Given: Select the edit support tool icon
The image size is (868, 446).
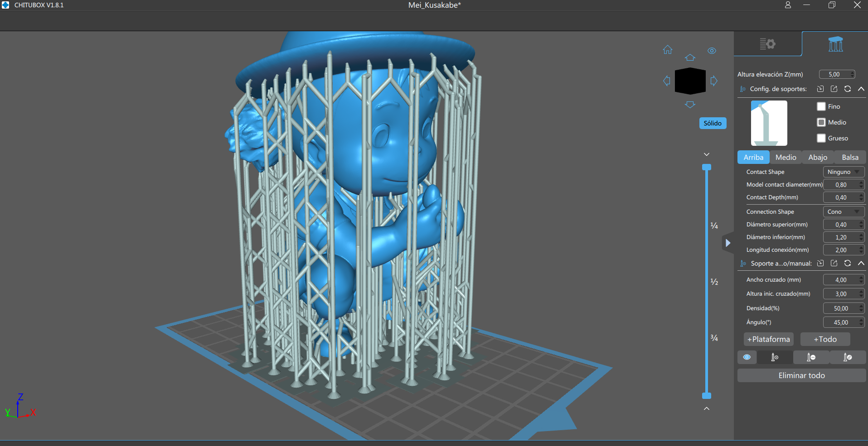Looking at the screenshot, I should coord(848,357).
